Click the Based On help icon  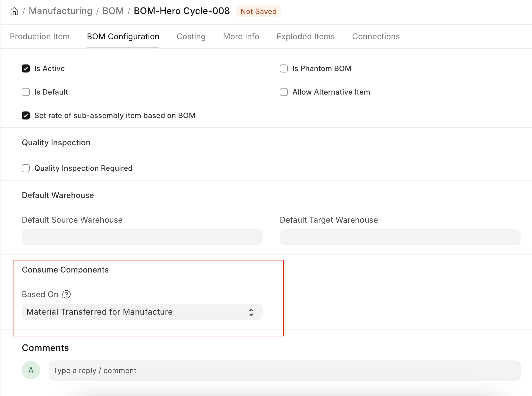pos(66,294)
